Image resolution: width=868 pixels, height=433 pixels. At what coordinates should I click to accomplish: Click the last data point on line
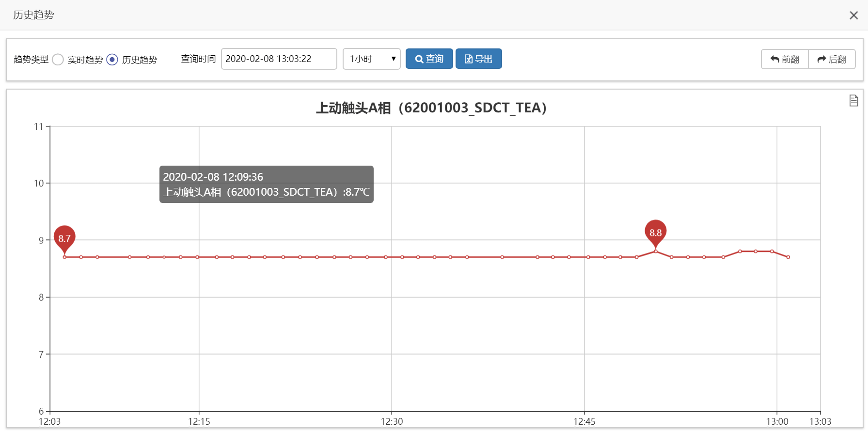[789, 257]
